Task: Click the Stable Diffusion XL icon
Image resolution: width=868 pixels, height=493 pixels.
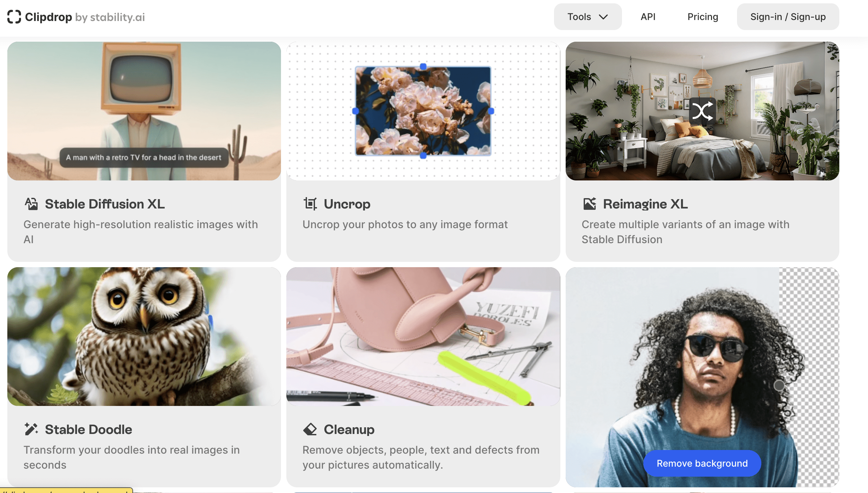Action: point(31,204)
